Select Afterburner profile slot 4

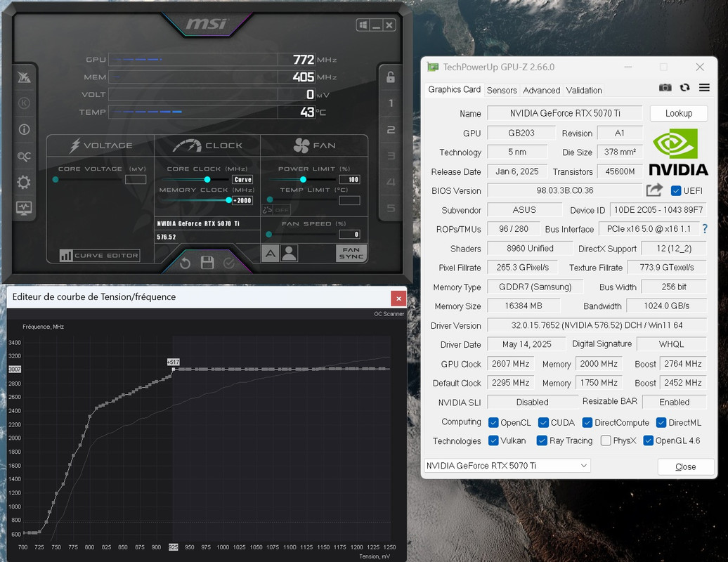pyautogui.click(x=391, y=182)
